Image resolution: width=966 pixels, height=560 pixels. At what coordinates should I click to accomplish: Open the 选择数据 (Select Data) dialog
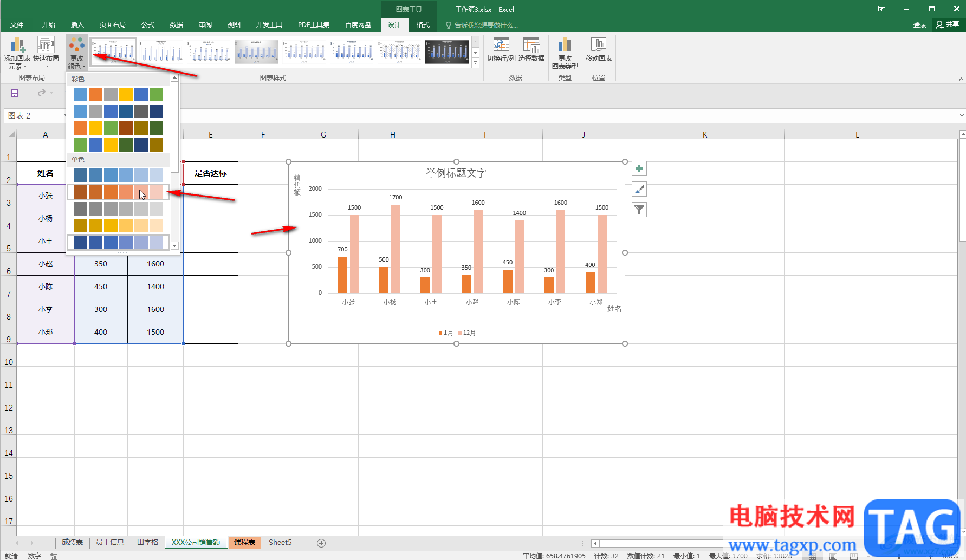tap(531, 49)
